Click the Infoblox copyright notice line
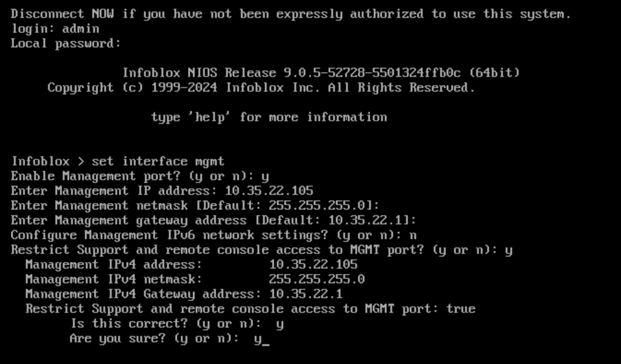This screenshot has width=621, height=364. pyautogui.click(x=261, y=88)
